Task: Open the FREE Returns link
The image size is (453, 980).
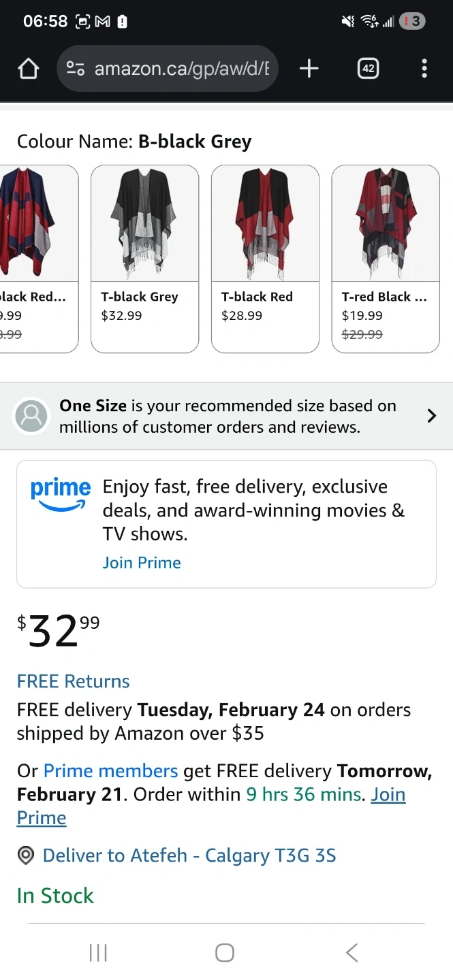Action: (x=73, y=681)
